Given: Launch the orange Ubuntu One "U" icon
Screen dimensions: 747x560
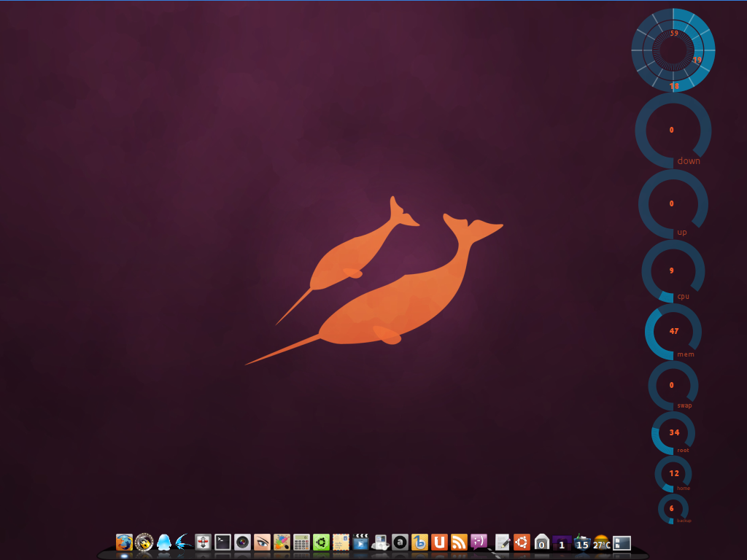Looking at the screenshot, I should [439, 542].
